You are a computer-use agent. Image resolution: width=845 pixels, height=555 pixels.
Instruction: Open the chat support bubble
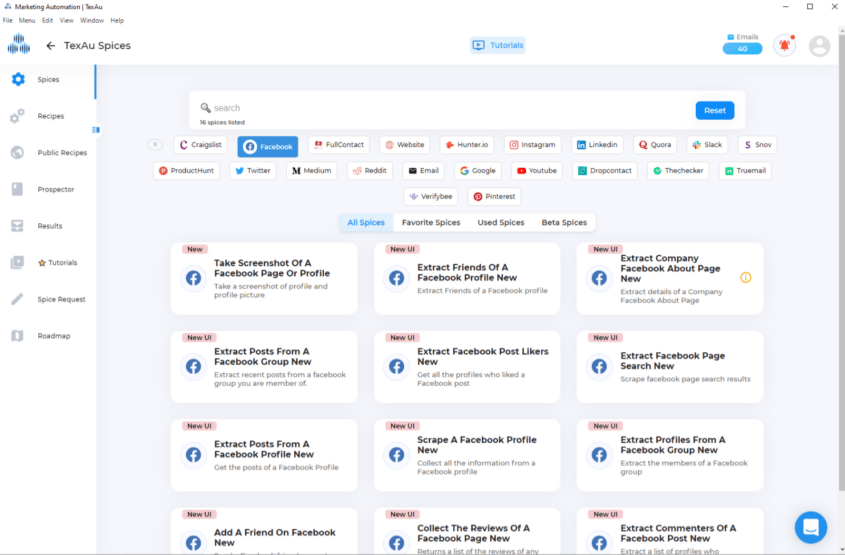811,527
